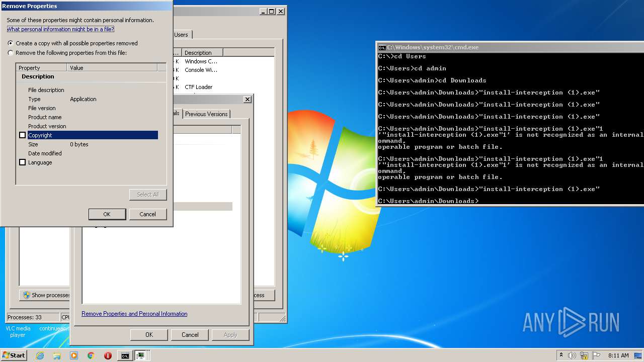Open the Opera browser taskbar icon

(x=108, y=355)
